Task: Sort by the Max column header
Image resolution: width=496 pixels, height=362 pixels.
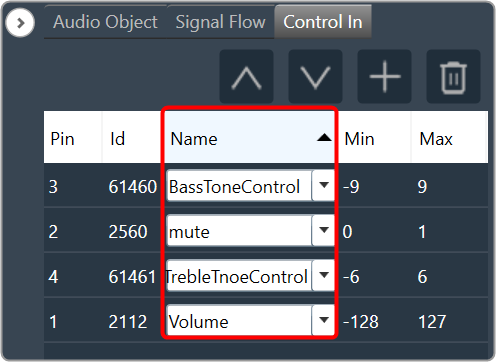Action: (450, 137)
